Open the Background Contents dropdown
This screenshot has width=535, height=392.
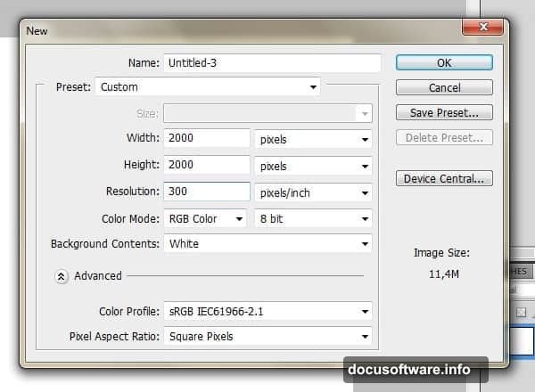point(267,243)
